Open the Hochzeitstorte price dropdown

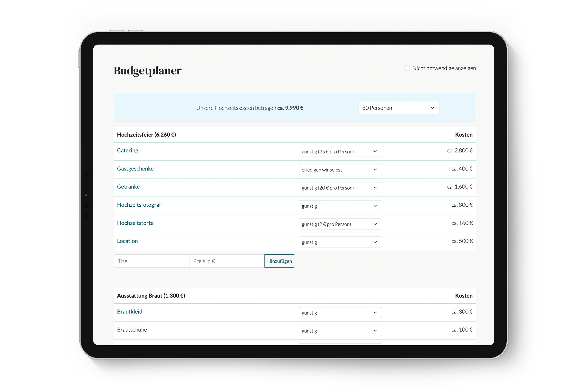(340, 224)
